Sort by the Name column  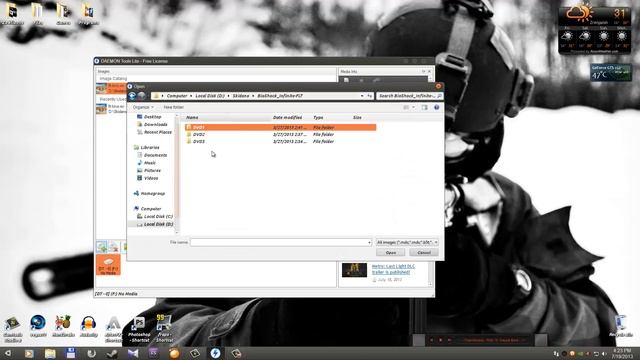pyautogui.click(x=192, y=118)
